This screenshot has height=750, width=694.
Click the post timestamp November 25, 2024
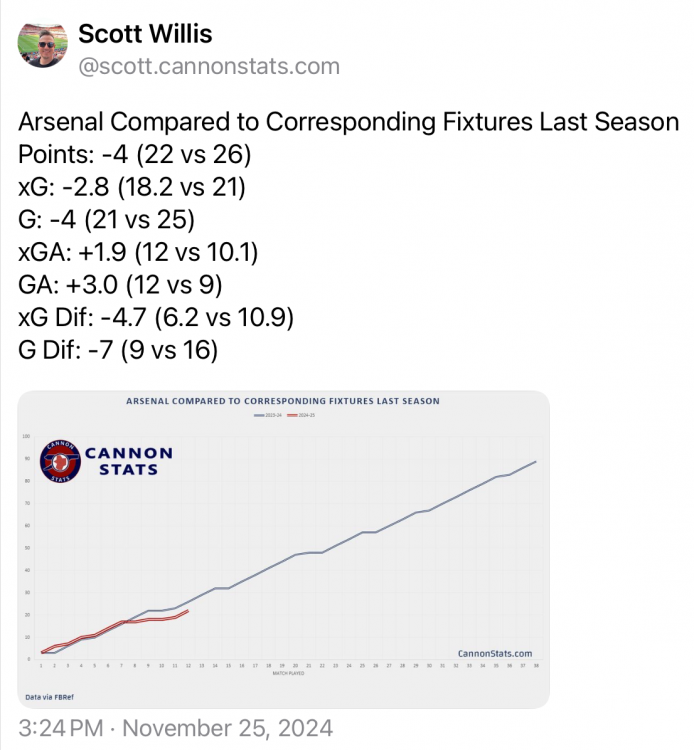click(176, 727)
